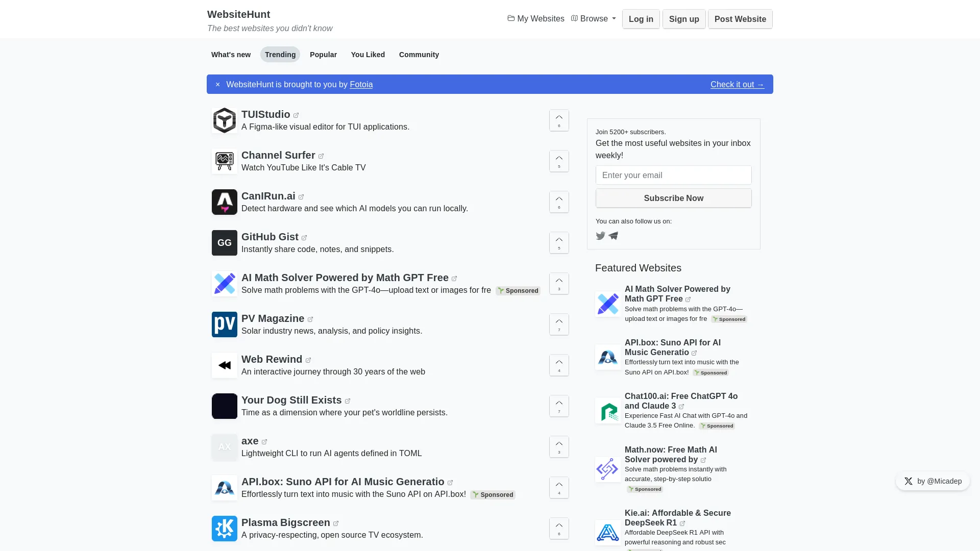Click the AI Math Solver pencil icon in main list
Image resolution: width=980 pixels, height=551 pixels.
point(225,284)
